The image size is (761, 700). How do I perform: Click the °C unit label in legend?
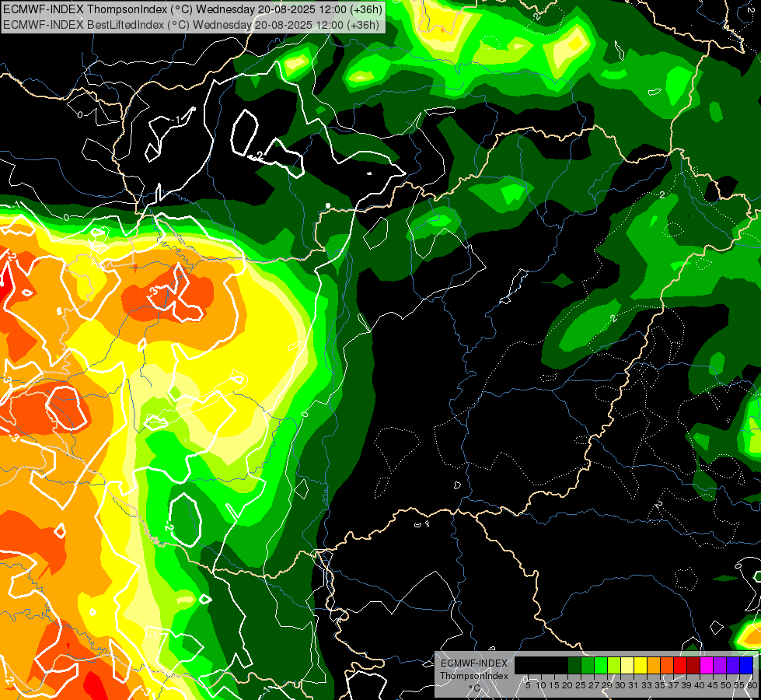(x=475, y=688)
